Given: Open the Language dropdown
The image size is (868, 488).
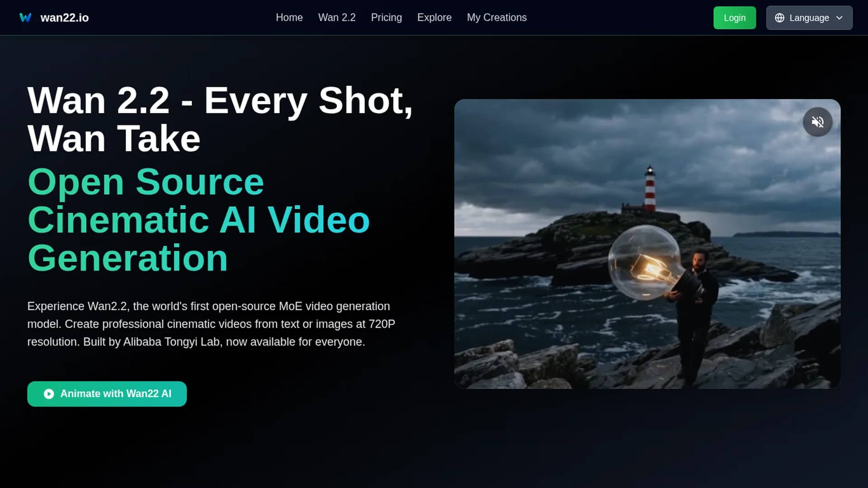Looking at the screenshot, I should (809, 18).
